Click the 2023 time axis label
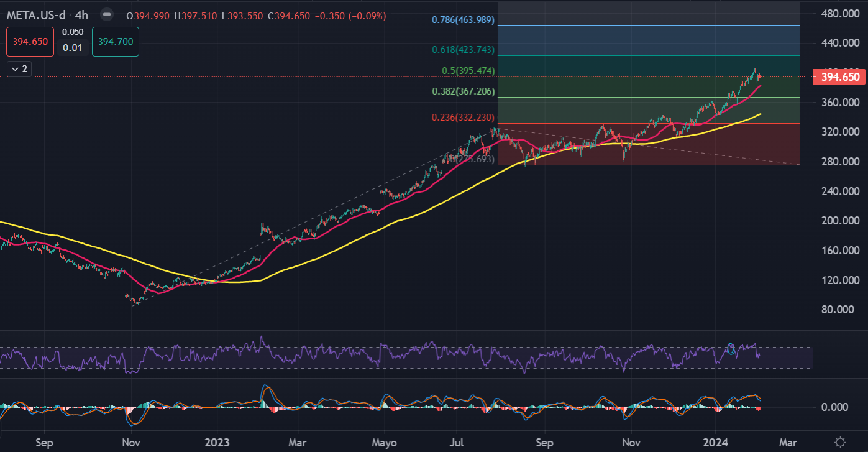Screen dimensions: 868x452 217,443
